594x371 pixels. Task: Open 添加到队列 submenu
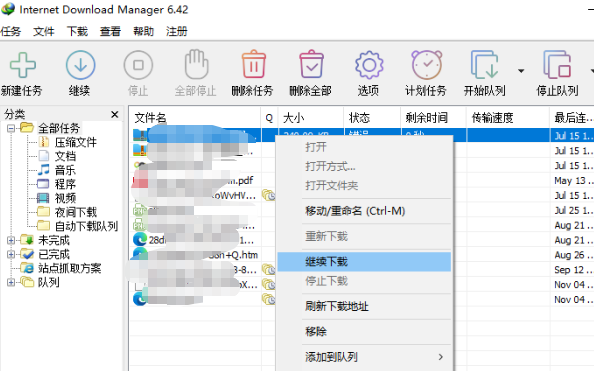coord(364,357)
